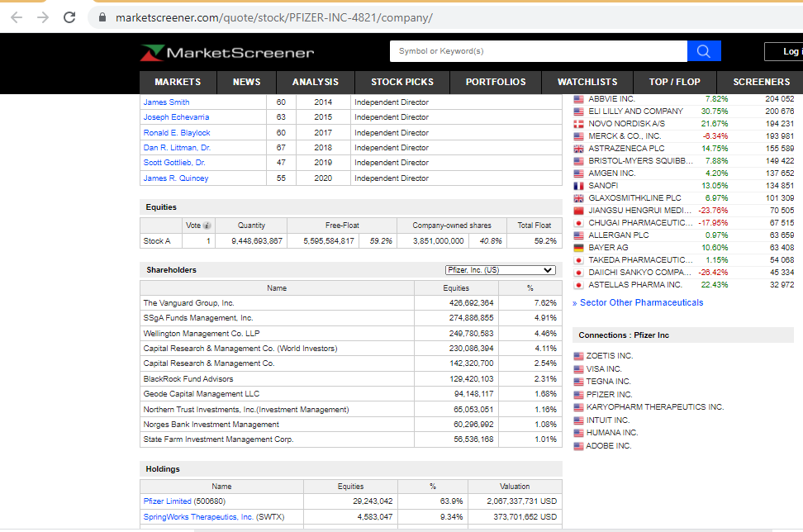The width and height of the screenshot is (803, 532).
Task: Click the browser reload icon
Action: (69, 17)
